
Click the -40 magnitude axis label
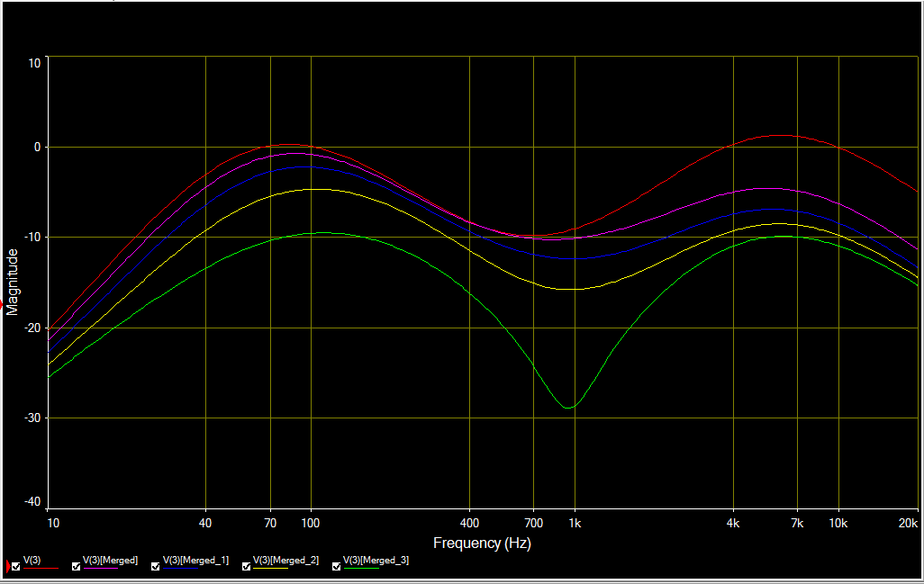(32, 502)
